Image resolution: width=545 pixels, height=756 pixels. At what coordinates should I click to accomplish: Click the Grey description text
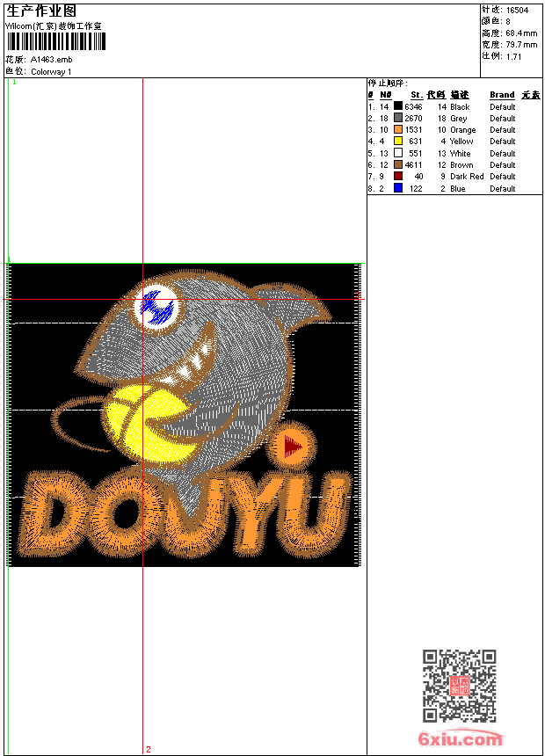click(458, 119)
